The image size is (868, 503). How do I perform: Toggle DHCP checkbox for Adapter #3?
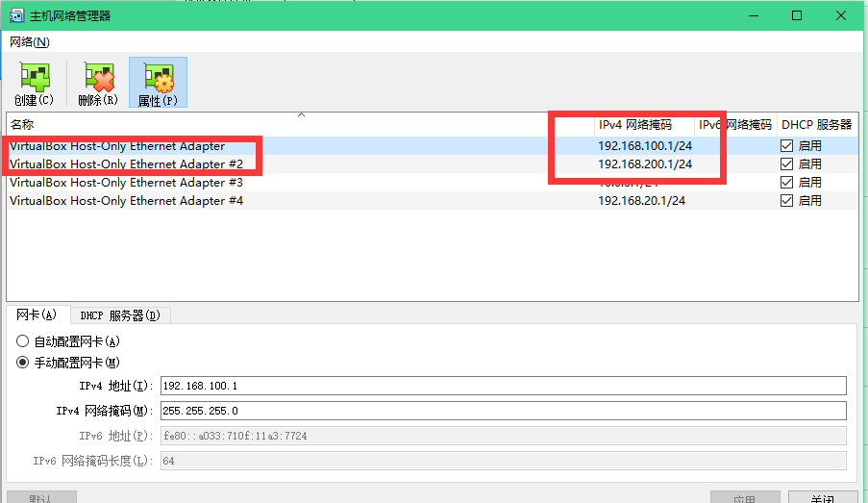pos(786,183)
